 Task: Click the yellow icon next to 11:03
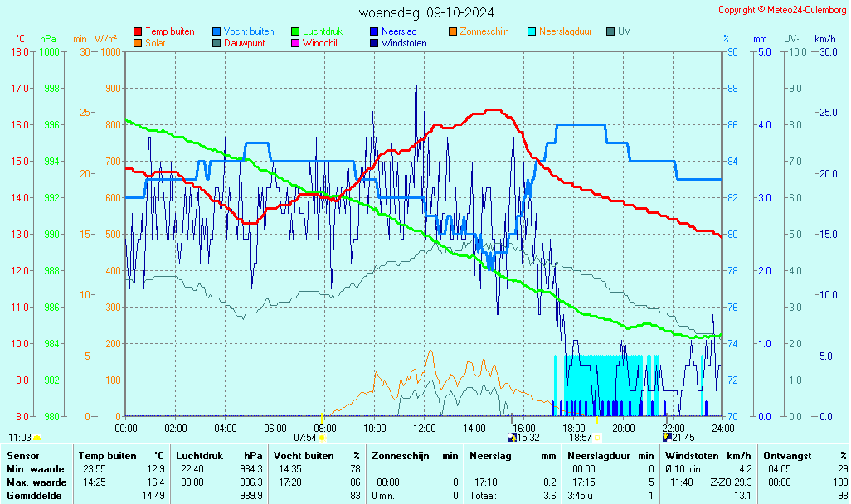[37, 438]
